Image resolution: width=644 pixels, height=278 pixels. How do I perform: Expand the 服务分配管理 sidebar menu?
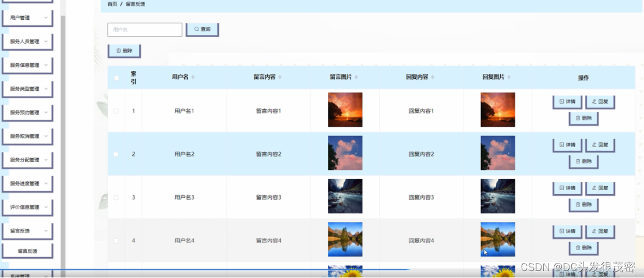pyautogui.click(x=27, y=161)
